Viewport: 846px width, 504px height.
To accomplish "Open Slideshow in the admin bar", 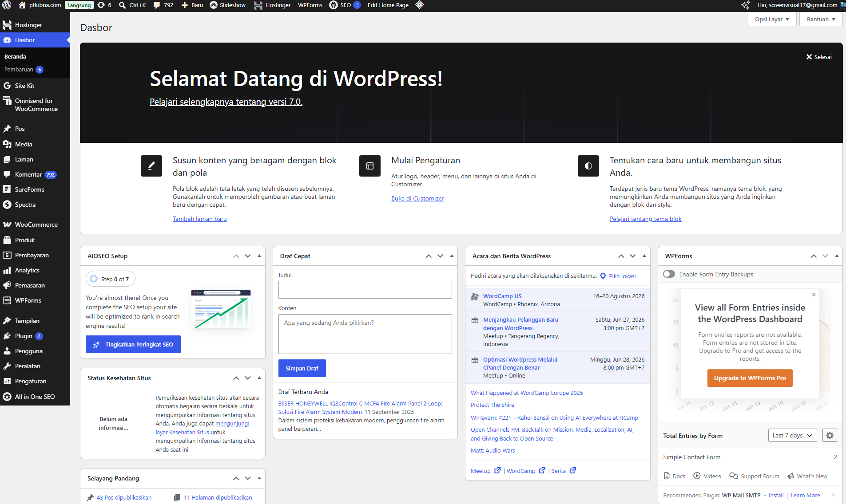I will click(x=228, y=5).
